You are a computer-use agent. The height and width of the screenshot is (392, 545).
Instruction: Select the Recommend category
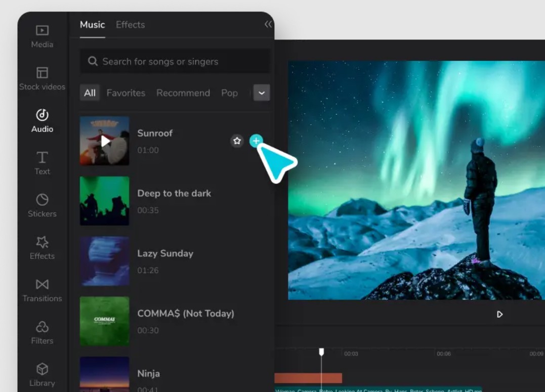point(183,93)
